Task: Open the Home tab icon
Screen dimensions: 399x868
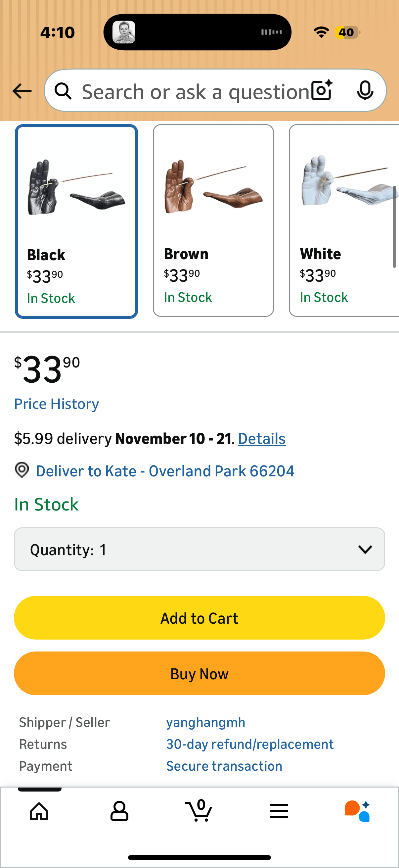Action: [39, 811]
